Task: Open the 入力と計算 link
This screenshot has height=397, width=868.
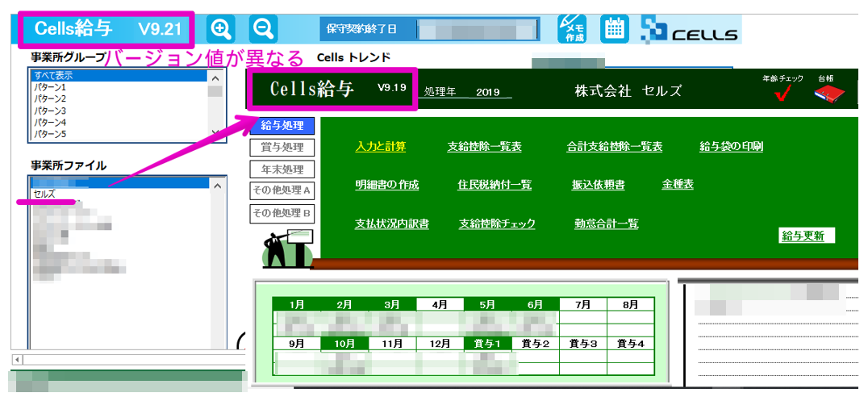Action: (x=380, y=147)
